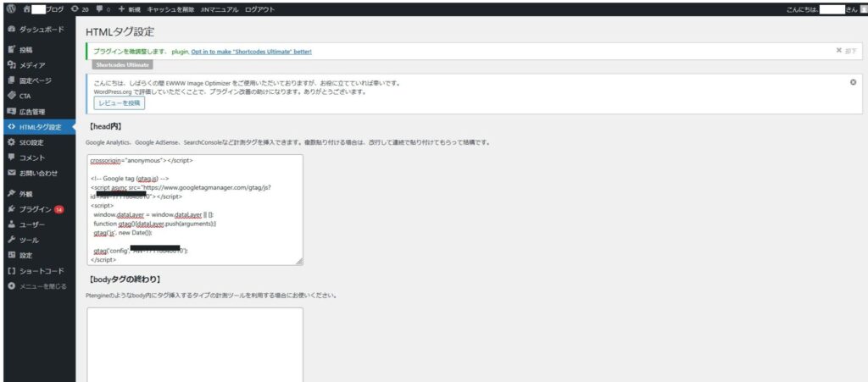The image size is (868, 382).
Task: Click the 【head内】 section heading
Action: (x=106, y=126)
